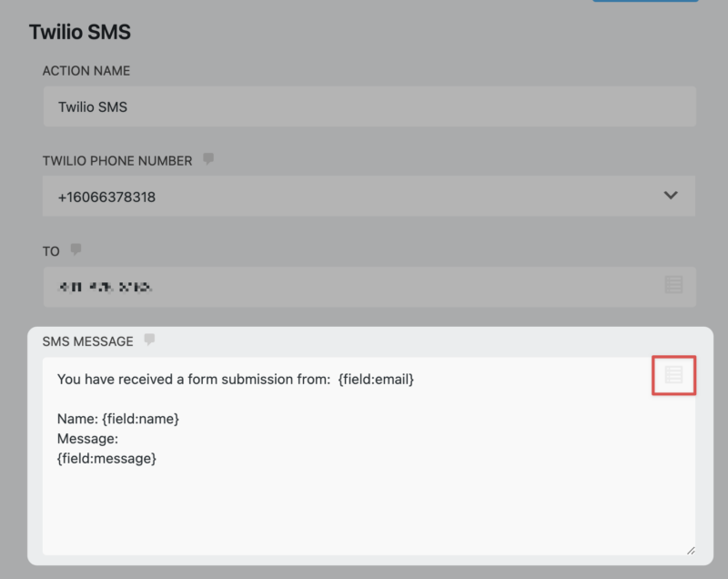Click the tooltip bubble beside the To label
Screen dimensions: 728x579
(75, 249)
